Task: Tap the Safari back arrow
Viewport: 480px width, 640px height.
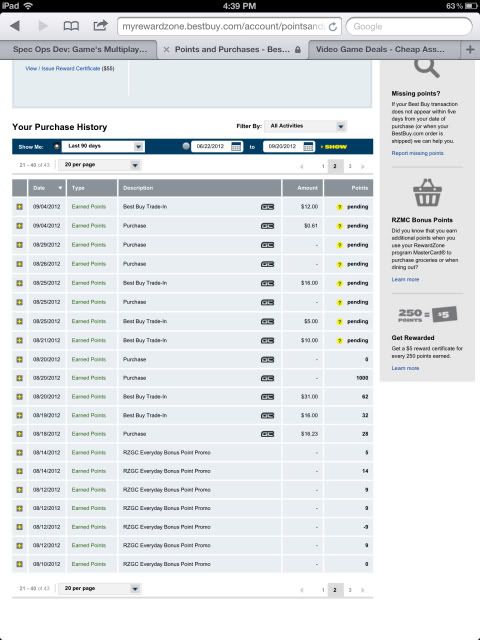Action: click(x=16, y=26)
